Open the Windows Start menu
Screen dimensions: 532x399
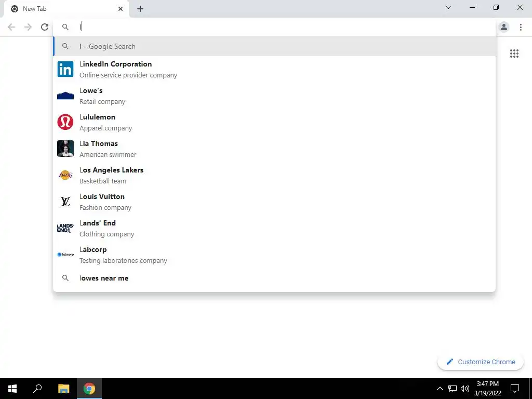12,389
